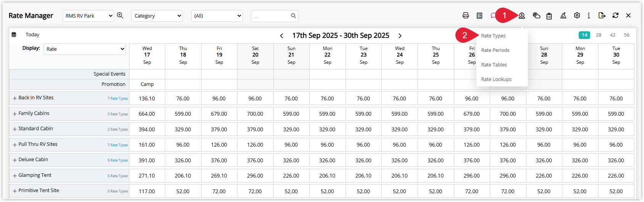Open the RMS RV Park property dropdown
644x202 pixels.
(88, 16)
